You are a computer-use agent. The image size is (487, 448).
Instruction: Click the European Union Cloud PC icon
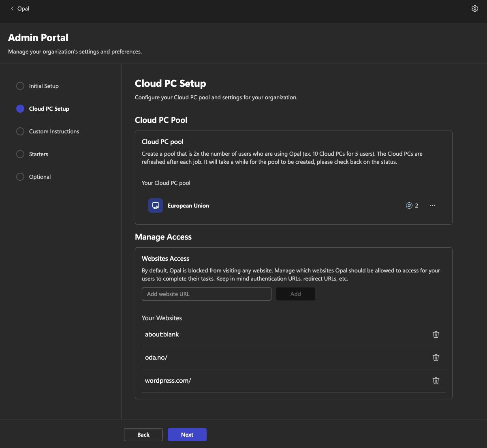(x=156, y=206)
